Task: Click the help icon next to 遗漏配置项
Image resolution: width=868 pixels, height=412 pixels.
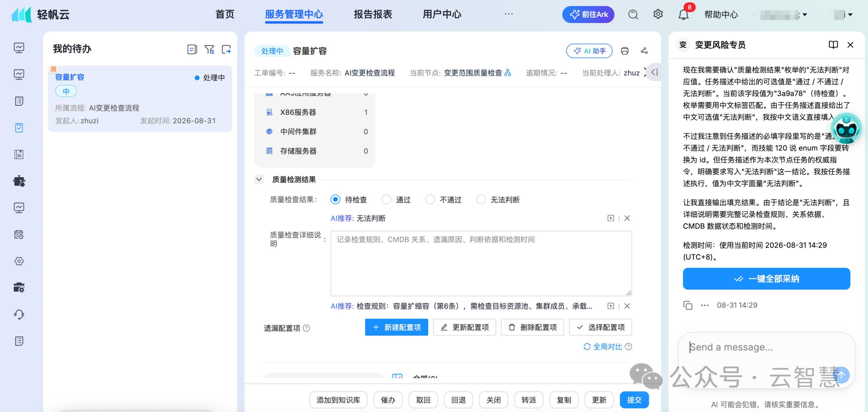Action: click(306, 328)
